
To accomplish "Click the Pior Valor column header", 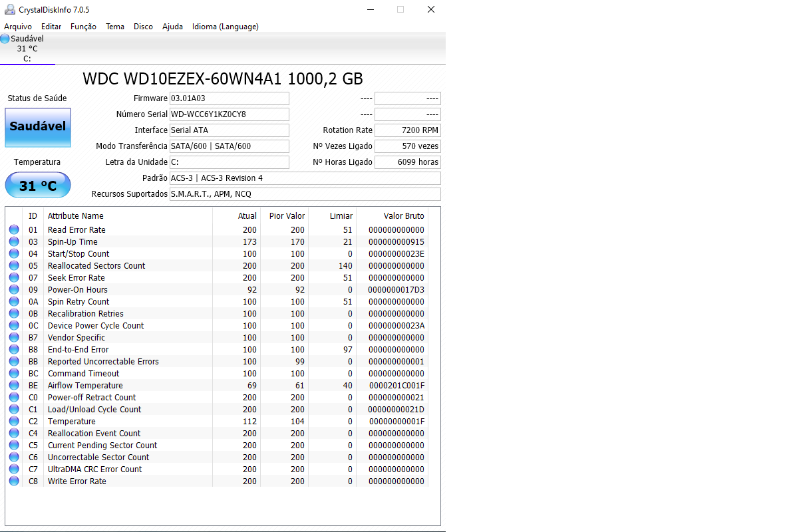I will click(x=287, y=215).
